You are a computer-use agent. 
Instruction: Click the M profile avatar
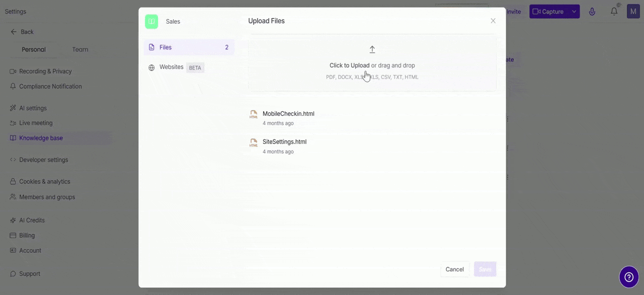coord(633,11)
